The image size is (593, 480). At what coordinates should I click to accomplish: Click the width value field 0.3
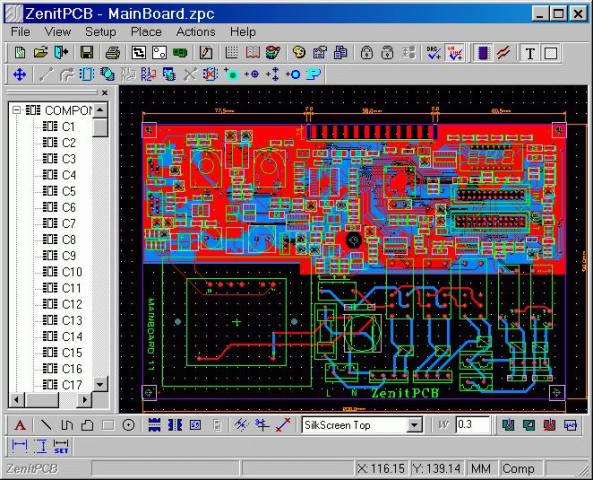(472, 425)
